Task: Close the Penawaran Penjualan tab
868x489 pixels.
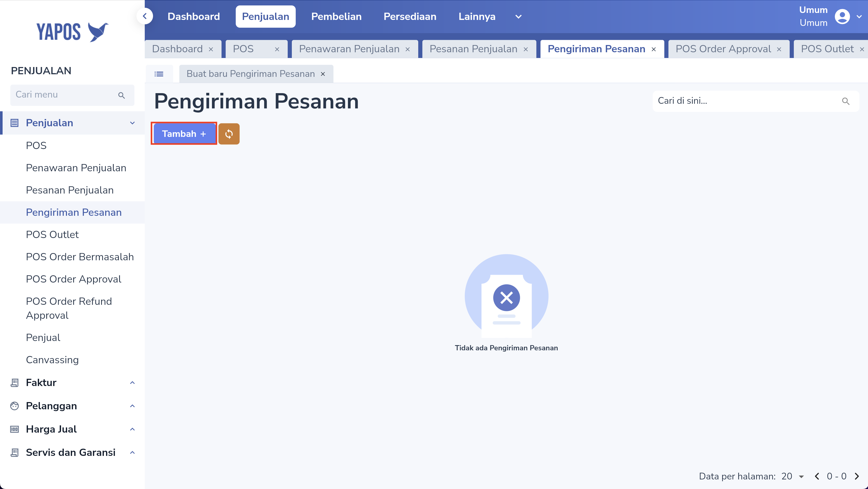Action: point(407,49)
